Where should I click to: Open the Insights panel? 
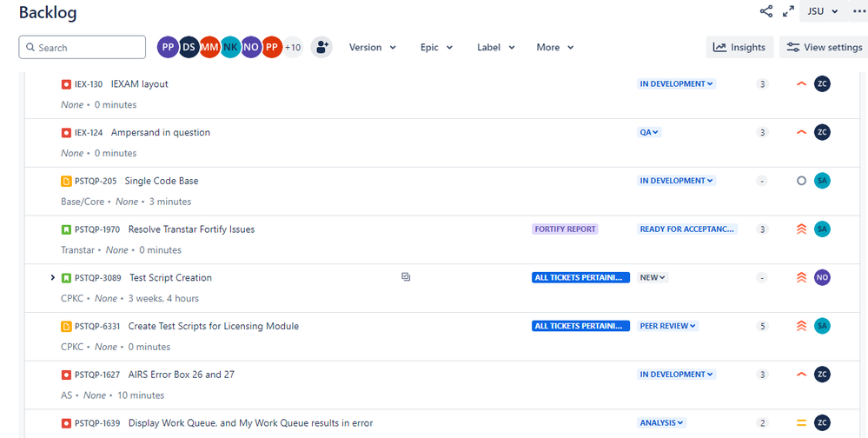point(739,47)
